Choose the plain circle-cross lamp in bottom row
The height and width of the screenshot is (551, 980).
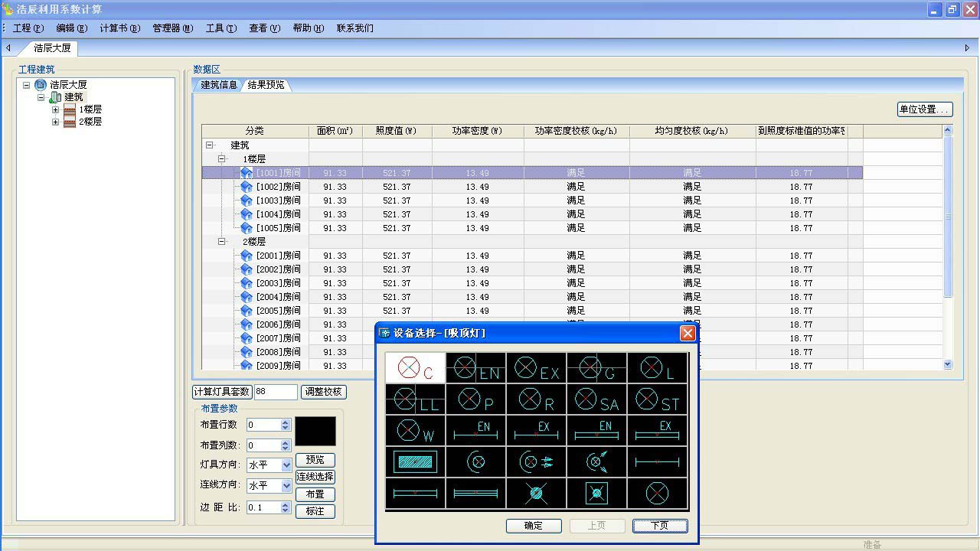[657, 494]
